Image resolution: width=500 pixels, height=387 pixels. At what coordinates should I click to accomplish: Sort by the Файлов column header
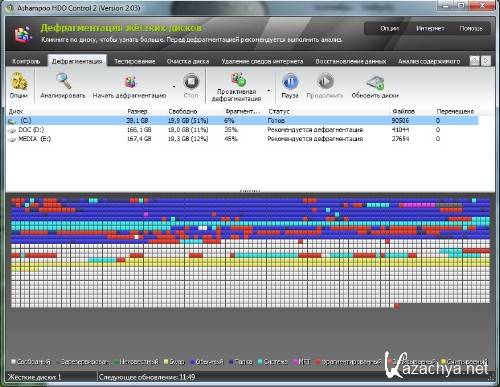coord(403,111)
